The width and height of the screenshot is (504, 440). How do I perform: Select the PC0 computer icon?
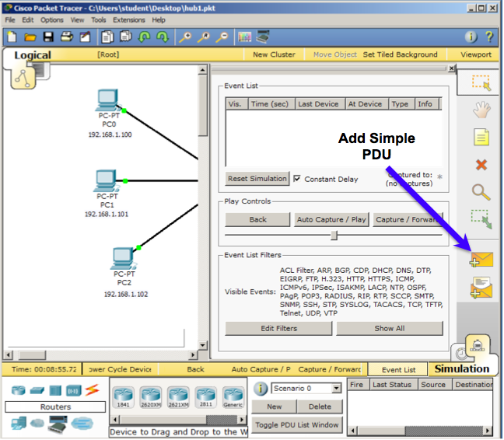click(108, 100)
